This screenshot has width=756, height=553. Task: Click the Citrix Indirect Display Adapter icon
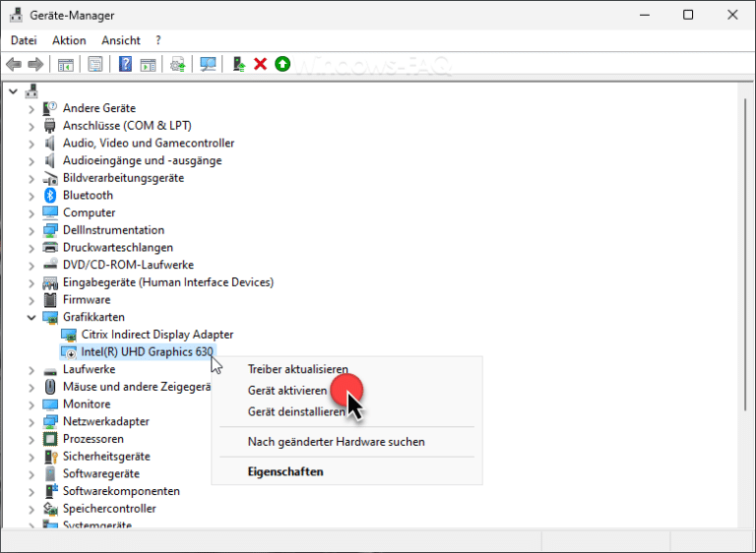click(x=69, y=335)
